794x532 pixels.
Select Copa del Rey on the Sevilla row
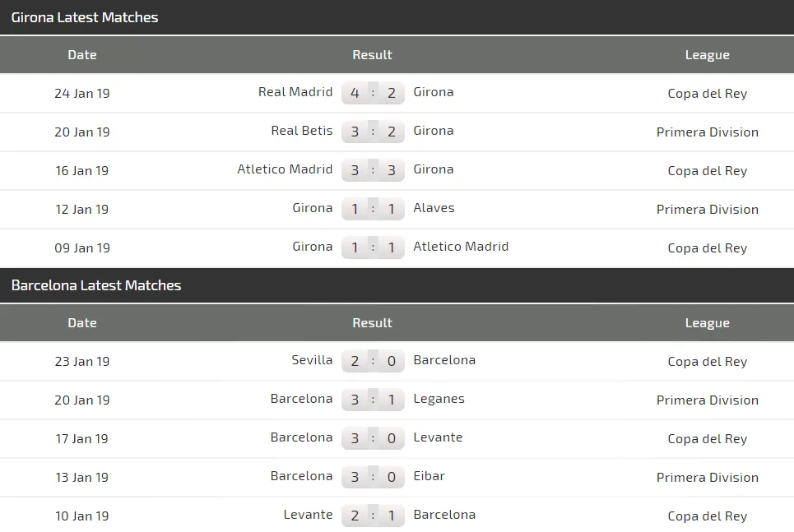tap(707, 361)
